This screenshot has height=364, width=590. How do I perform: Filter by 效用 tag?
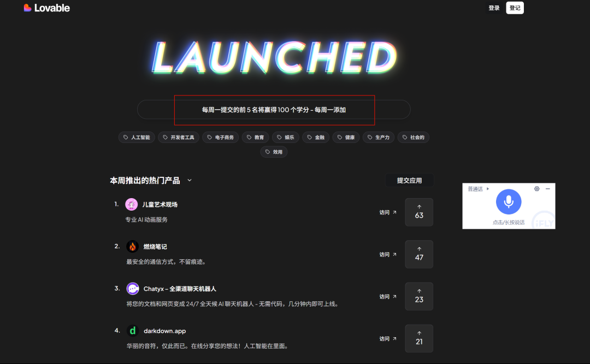(274, 152)
